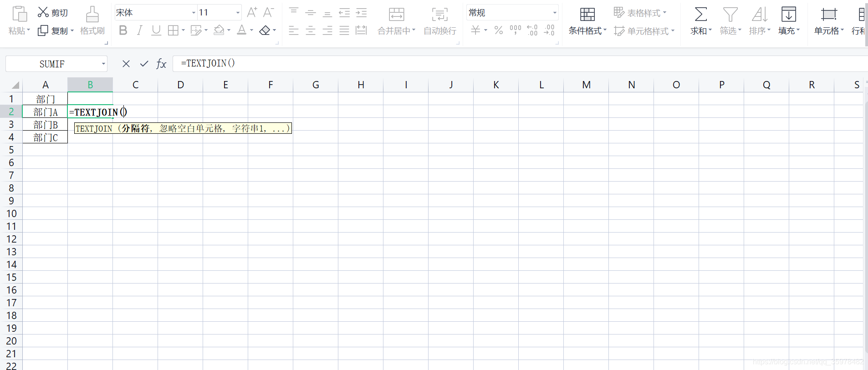Click the justify alignment icon
This screenshot has width=868, height=370.
pyautogui.click(x=344, y=30)
